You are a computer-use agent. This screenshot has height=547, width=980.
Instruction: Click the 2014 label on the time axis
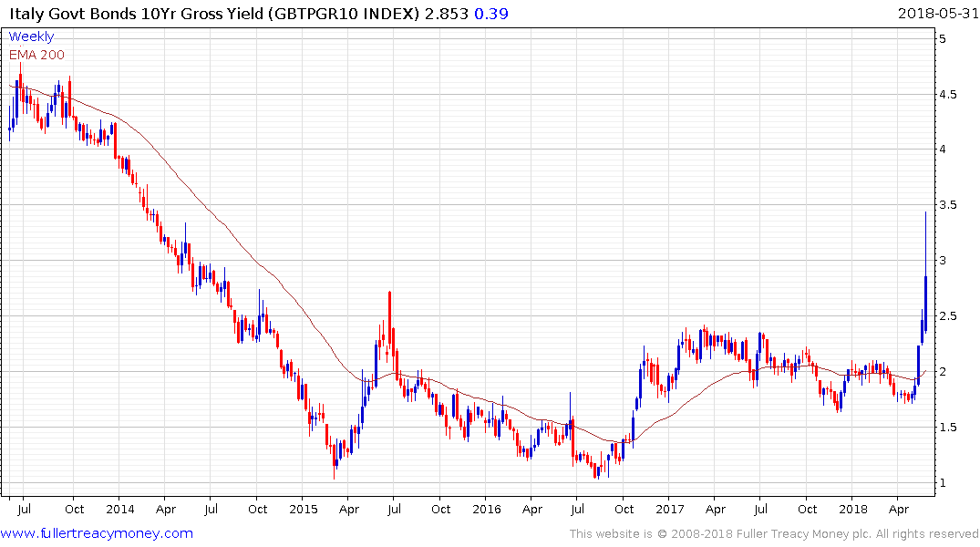(x=119, y=508)
